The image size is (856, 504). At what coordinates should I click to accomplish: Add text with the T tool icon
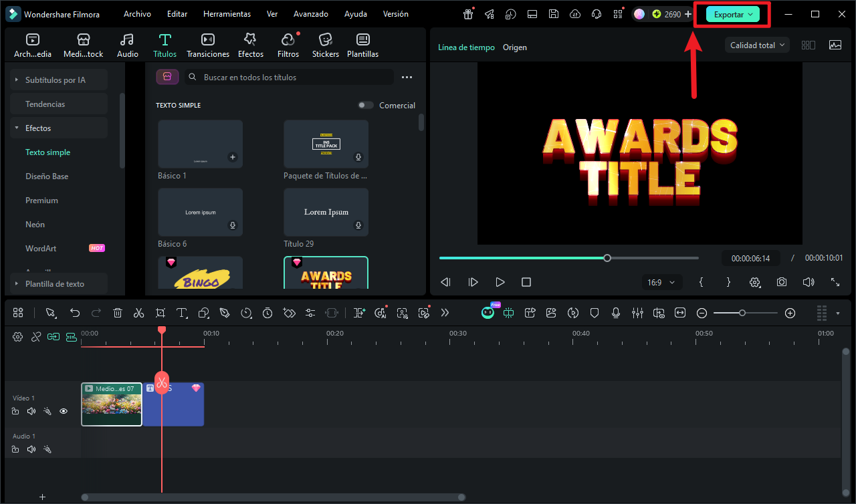tap(182, 313)
